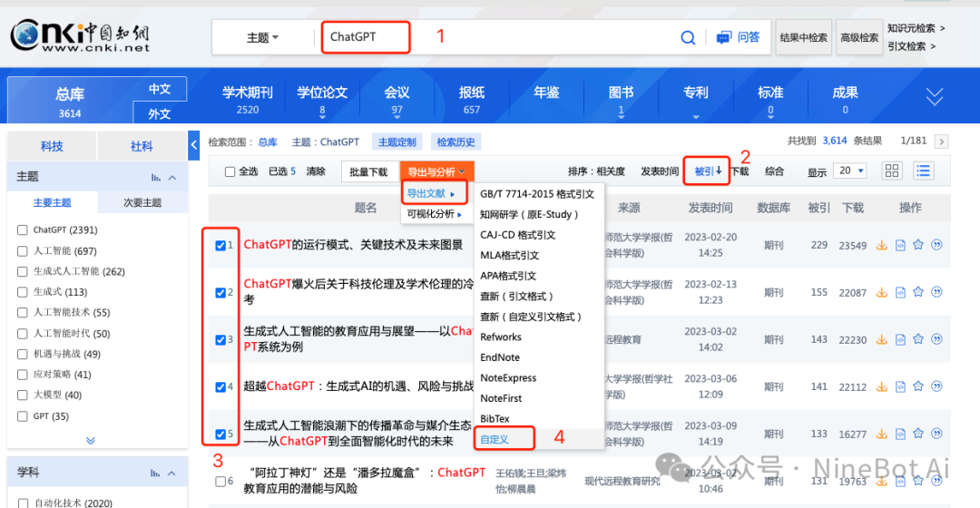Click the search magnifier icon
The height and width of the screenshot is (508, 980).
pos(688,37)
